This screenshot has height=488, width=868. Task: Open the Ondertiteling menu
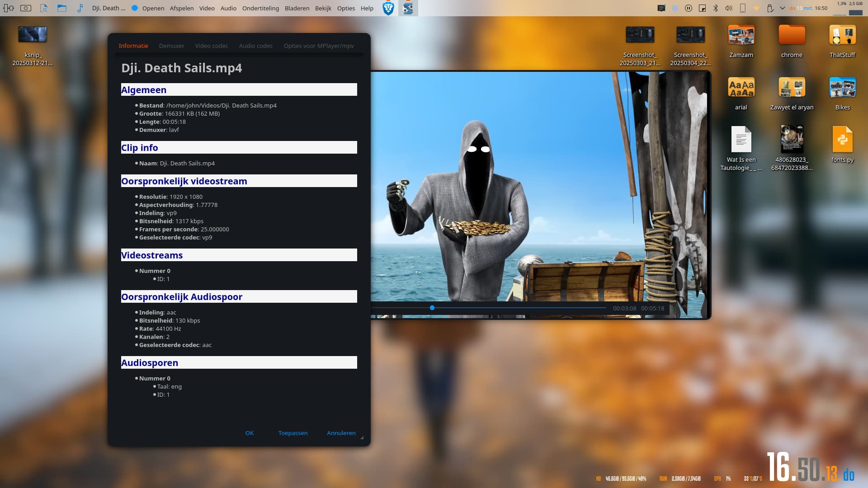(260, 8)
